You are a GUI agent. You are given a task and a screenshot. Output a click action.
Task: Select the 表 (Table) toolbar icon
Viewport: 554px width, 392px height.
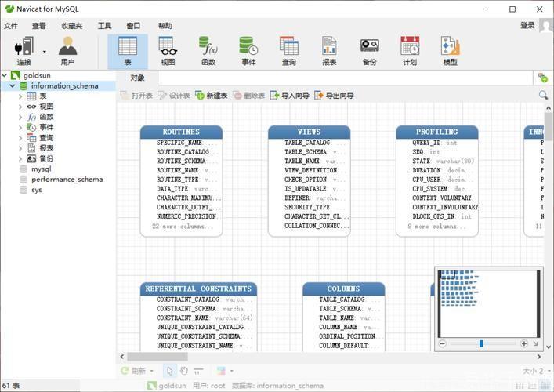tap(128, 52)
